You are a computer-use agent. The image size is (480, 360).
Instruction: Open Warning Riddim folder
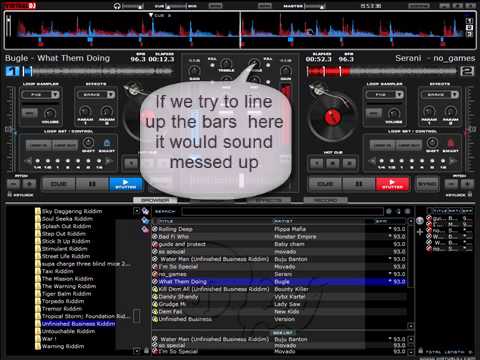pos(63,346)
